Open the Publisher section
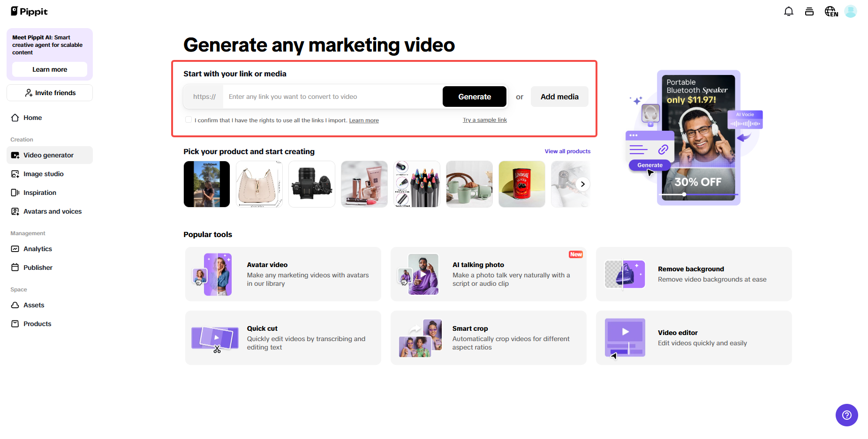Image resolution: width=868 pixels, height=439 pixels. [x=38, y=268]
